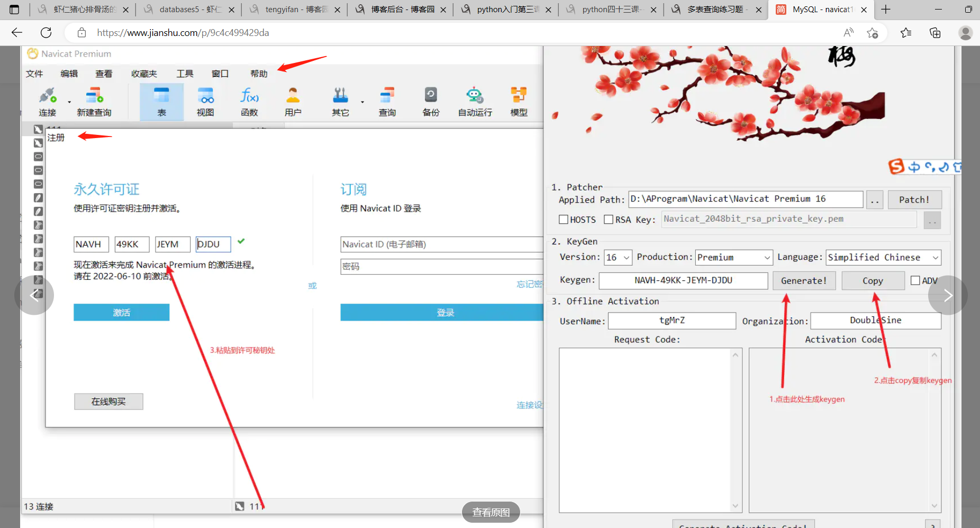
Task: Open the 窗口 menu
Action: (x=220, y=74)
